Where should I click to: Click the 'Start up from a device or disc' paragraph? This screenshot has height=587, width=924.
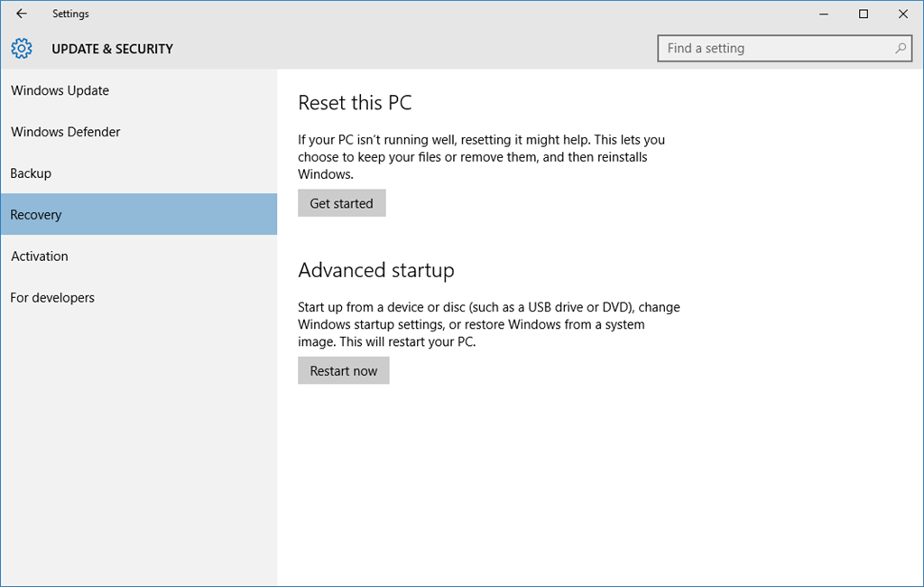coord(488,324)
